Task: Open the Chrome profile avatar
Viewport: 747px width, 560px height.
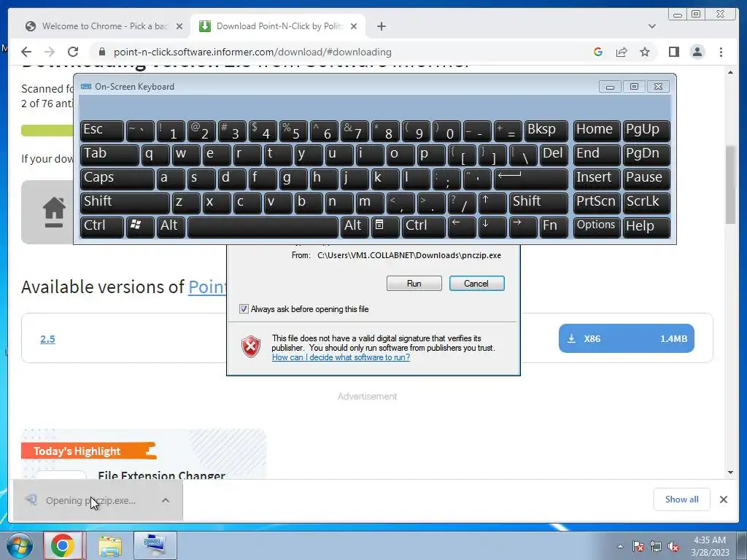Action: point(697,52)
